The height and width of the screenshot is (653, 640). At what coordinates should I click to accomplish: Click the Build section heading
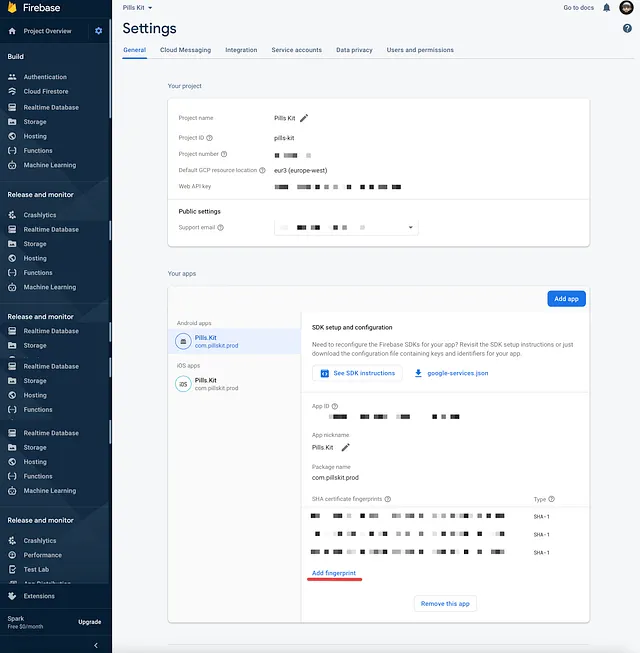15,57
